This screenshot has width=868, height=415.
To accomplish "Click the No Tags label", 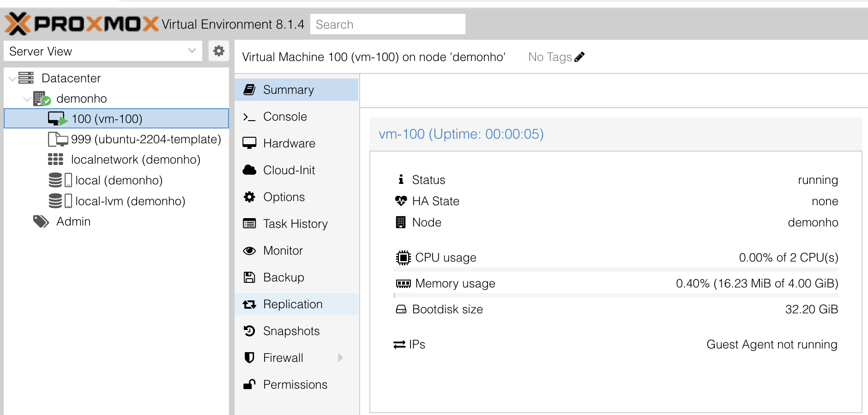I will coord(550,57).
